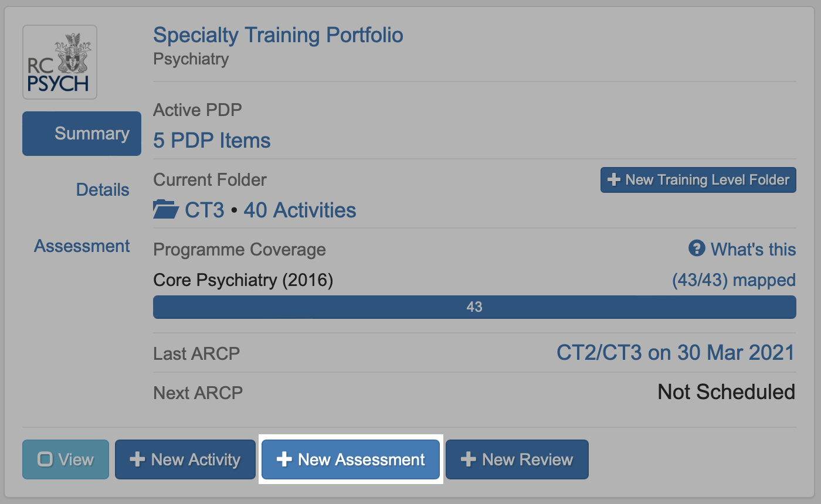Open the Assessment tab
The width and height of the screenshot is (821, 504).
pyautogui.click(x=82, y=246)
